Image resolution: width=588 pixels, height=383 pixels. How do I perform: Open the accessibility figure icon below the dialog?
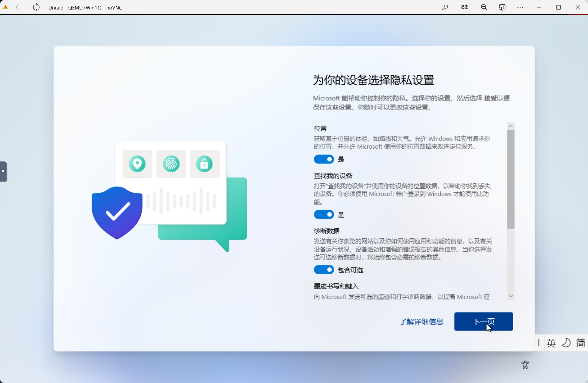coord(525,365)
